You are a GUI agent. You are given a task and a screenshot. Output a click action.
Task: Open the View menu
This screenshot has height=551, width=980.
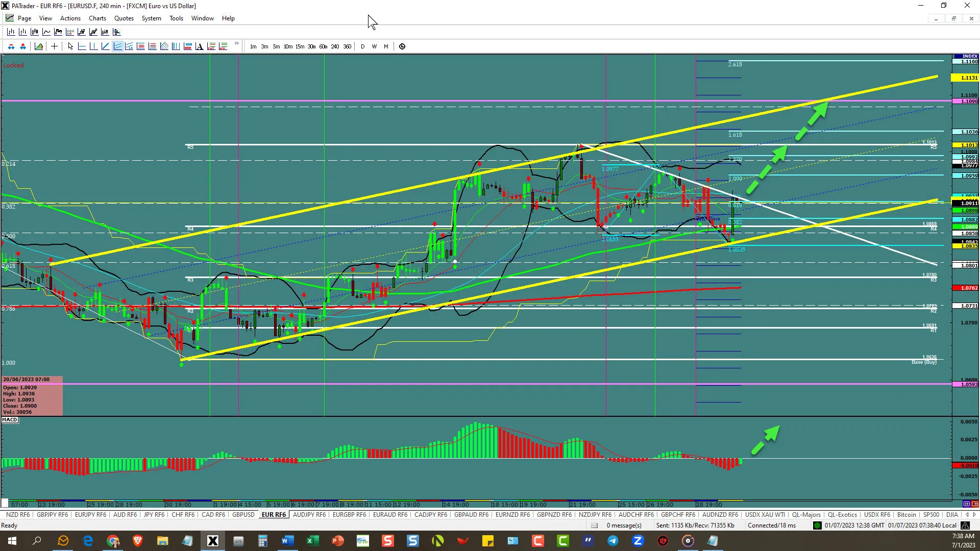point(45,18)
